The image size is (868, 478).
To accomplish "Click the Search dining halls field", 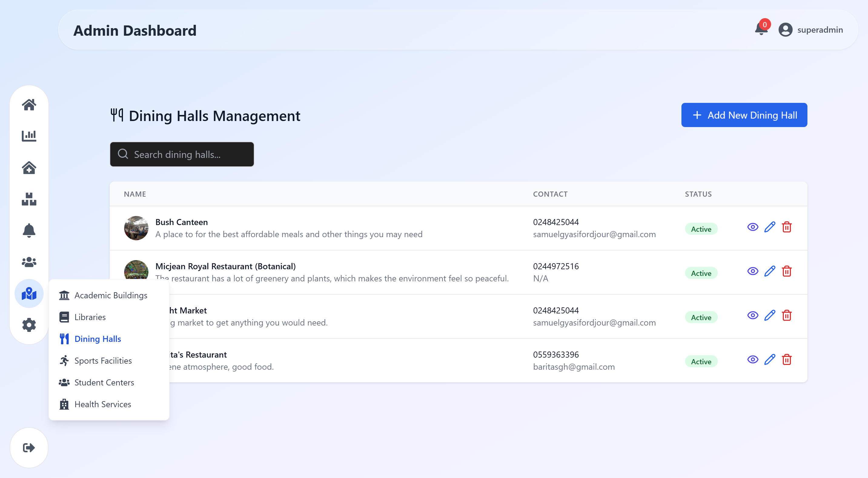I will click(x=182, y=155).
